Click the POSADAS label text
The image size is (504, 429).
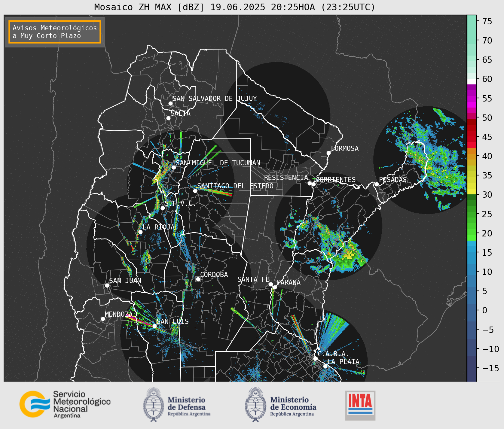click(x=393, y=180)
